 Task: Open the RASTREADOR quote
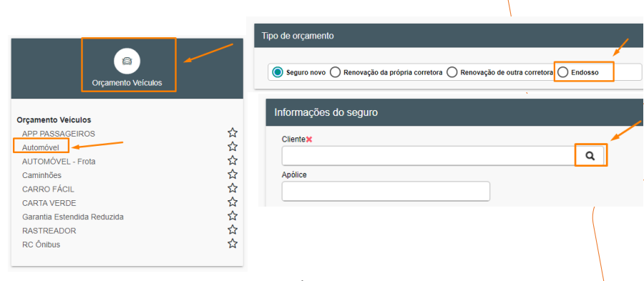tap(49, 230)
